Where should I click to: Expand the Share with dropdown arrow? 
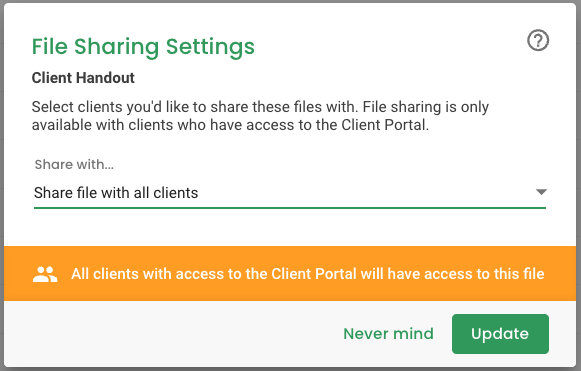541,192
